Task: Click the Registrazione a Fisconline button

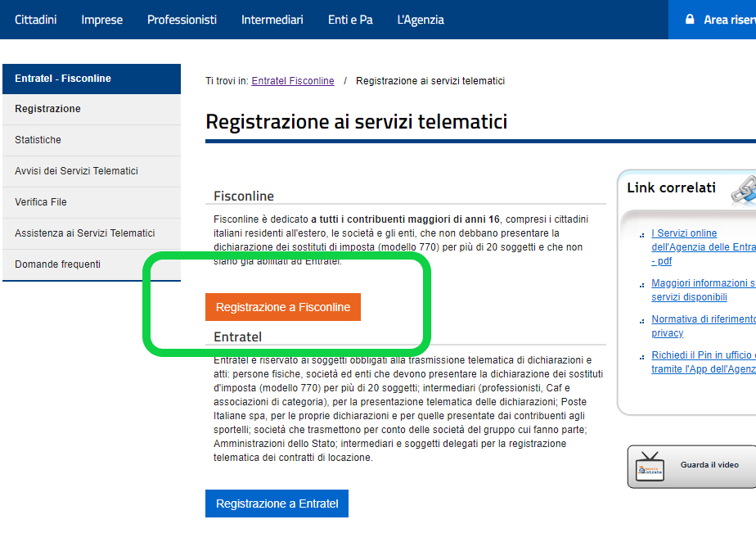Action: pyautogui.click(x=283, y=307)
